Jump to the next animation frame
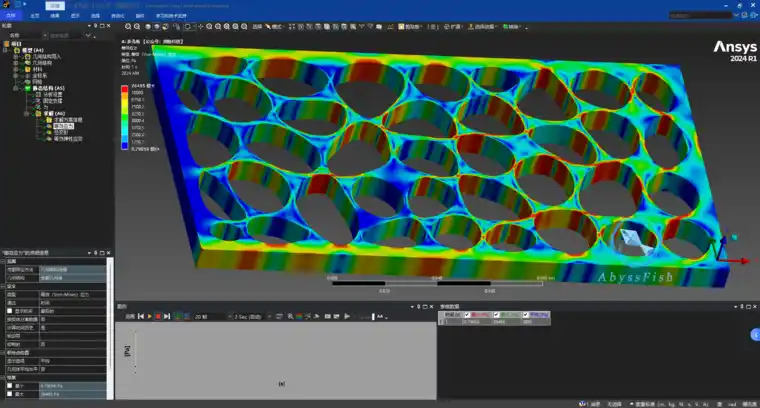Image resolution: width=760 pixels, height=408 pixels. point(167,316)
